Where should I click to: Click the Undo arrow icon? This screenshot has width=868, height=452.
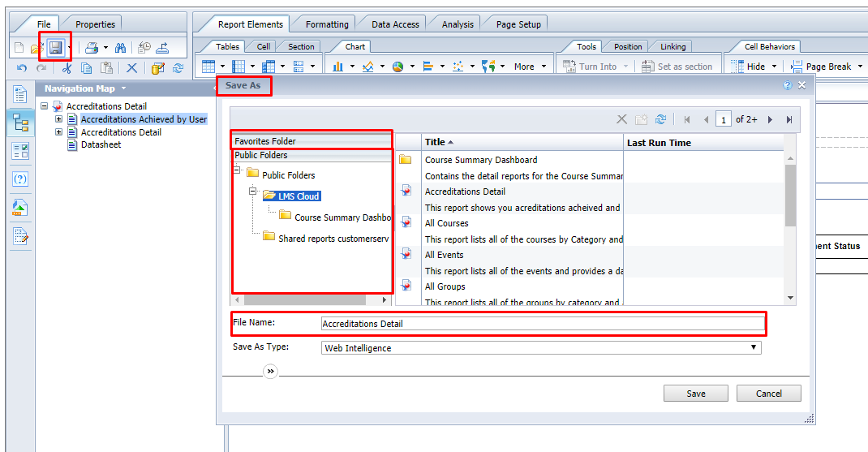22,68
